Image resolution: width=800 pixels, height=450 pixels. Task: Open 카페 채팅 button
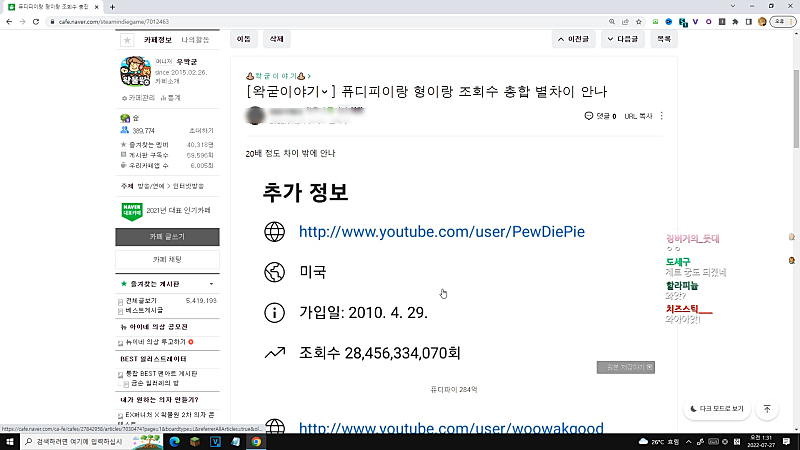tap(167, 259)
